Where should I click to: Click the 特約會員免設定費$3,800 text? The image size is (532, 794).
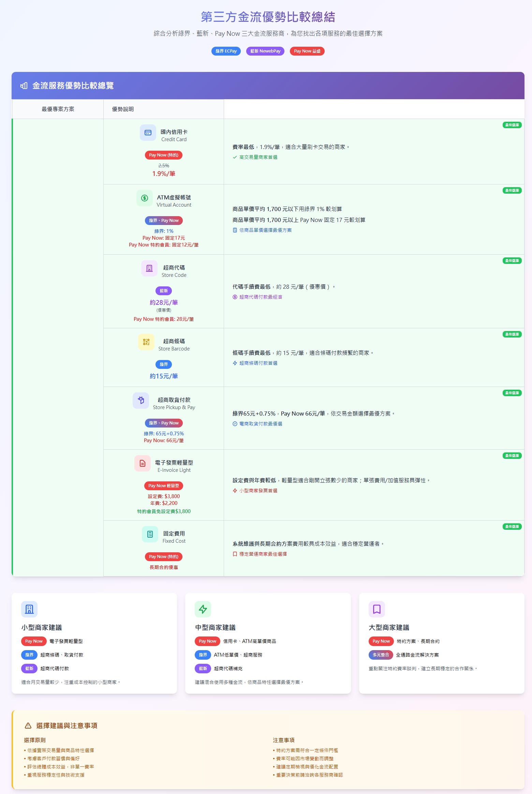pos(164,511)
